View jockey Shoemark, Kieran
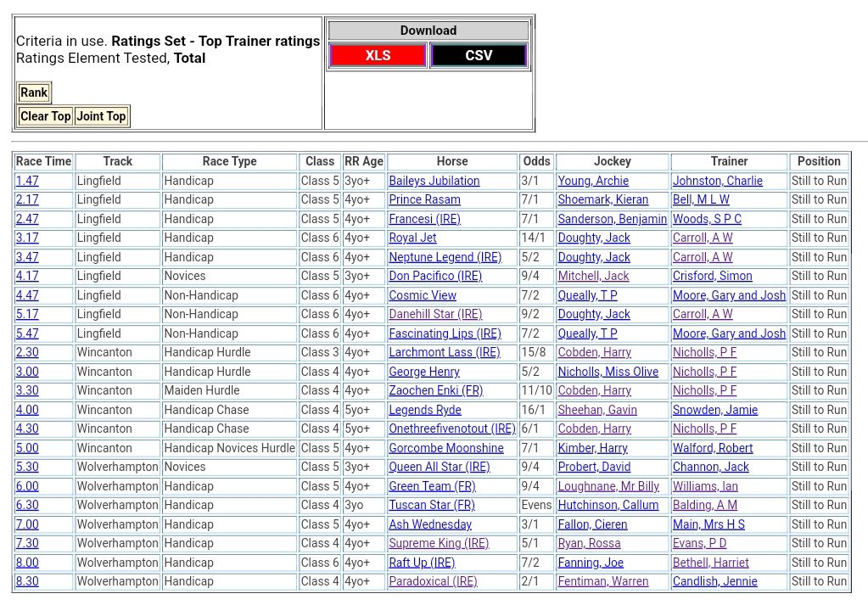The width and height of the screenshot is (868, 605). 602,200
